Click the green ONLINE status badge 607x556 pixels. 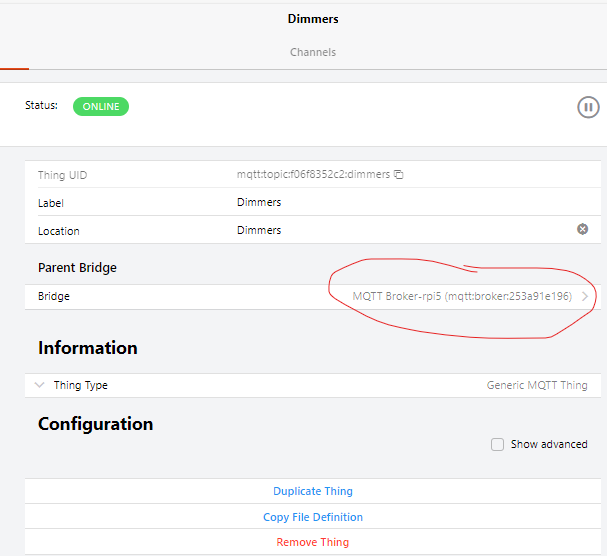[101, 106]
